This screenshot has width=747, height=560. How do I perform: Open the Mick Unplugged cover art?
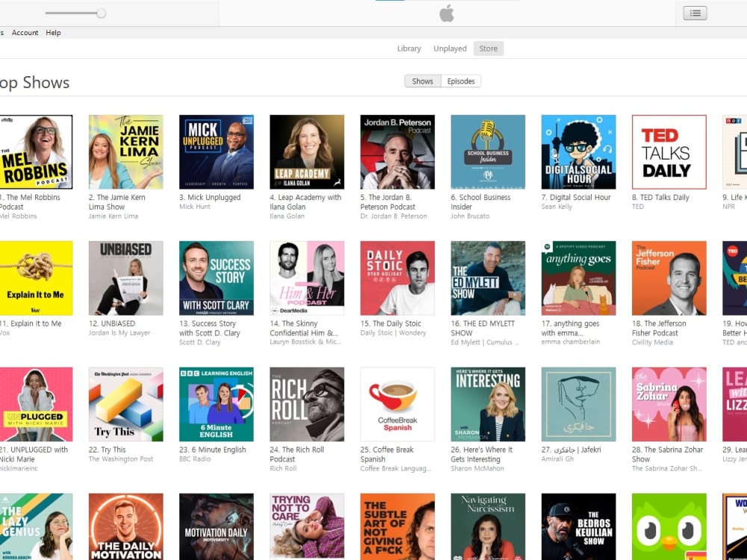217,152
